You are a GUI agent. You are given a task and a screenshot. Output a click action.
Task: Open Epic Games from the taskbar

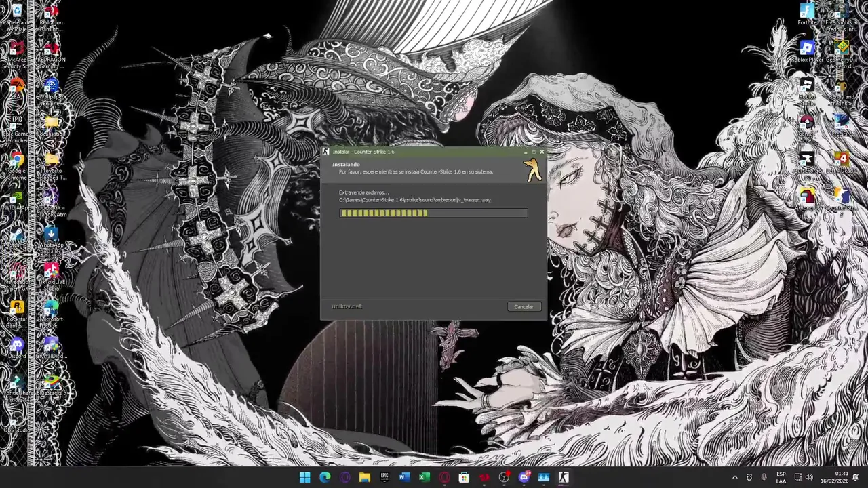[384, 477]
